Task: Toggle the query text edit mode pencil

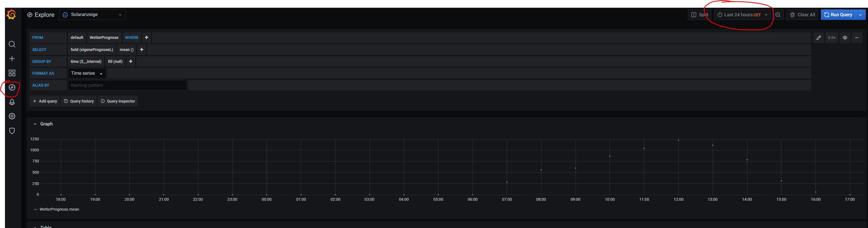Action: [x=819, y=38]
